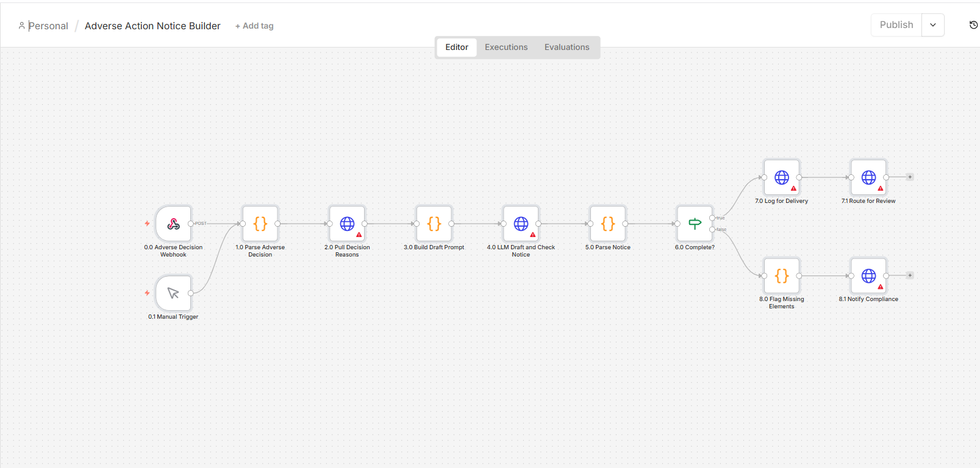Click the '5.0 Parse Notice' label
Image resolution: width=980 pixels, height=468 pixels.
pyautogui.click(x=608, y=247)
